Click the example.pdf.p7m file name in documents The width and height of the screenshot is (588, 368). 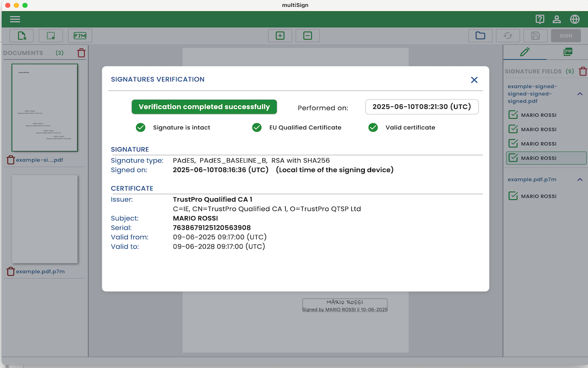click(x=40, y=271)
